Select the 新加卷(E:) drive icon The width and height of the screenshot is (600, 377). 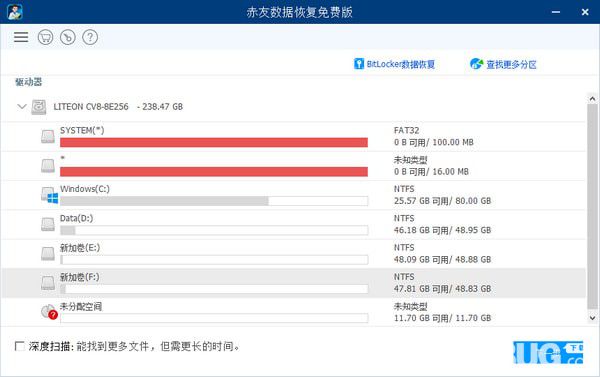pyautogui.click(x=48, y=253)
